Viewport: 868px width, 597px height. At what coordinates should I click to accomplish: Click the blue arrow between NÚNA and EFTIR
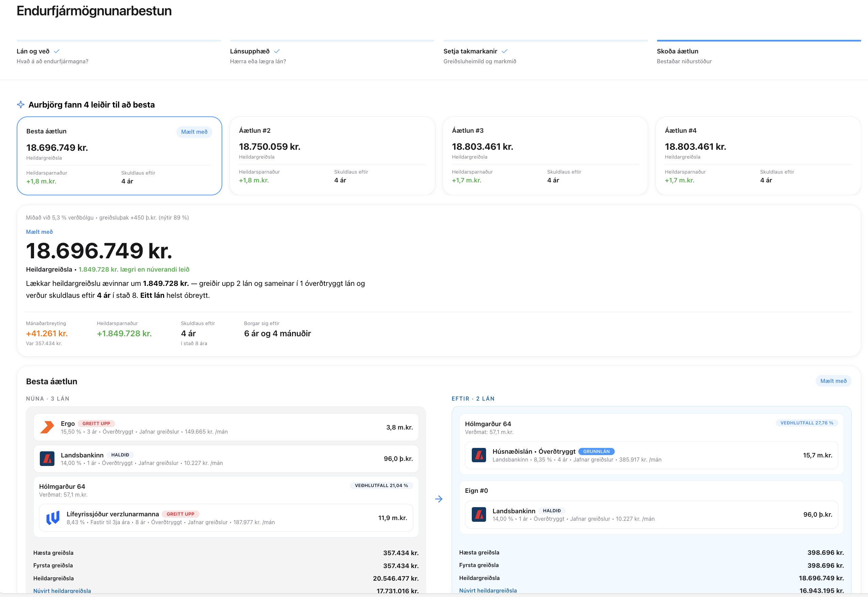click(439, 499)
